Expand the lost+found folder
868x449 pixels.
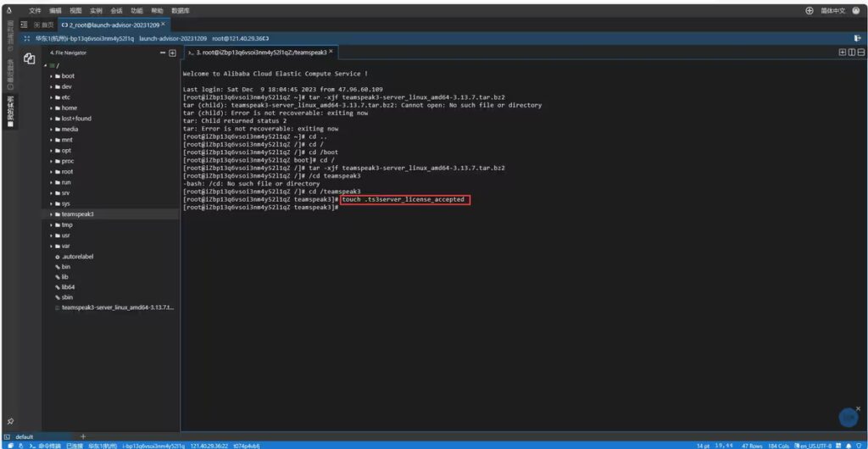click(x=51, y=119)
